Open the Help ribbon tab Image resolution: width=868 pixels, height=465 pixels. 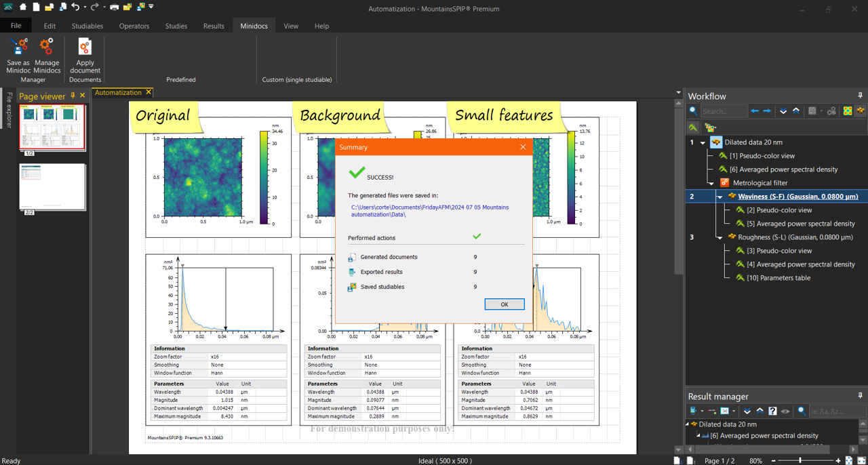(x=321, y=26)
